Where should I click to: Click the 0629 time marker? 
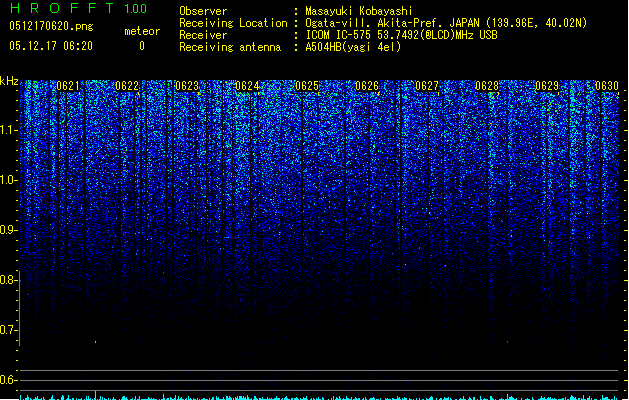click(547, 86)
